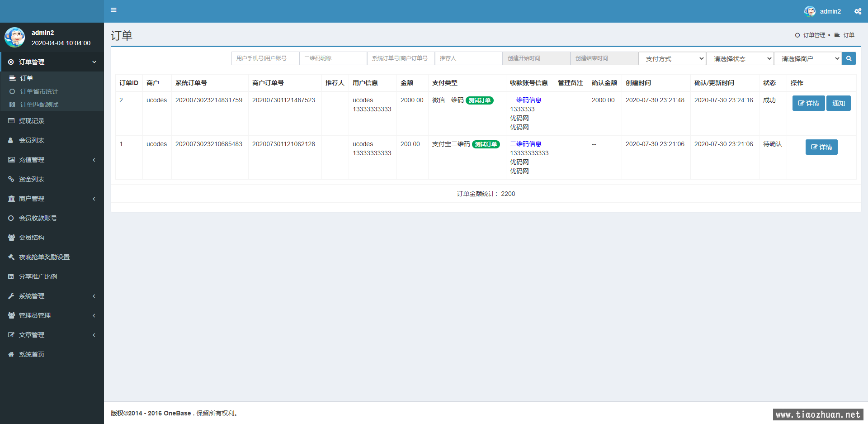Click the 充值管理 picture icon
The image size is (868, 424).
[x=11, y=160]
